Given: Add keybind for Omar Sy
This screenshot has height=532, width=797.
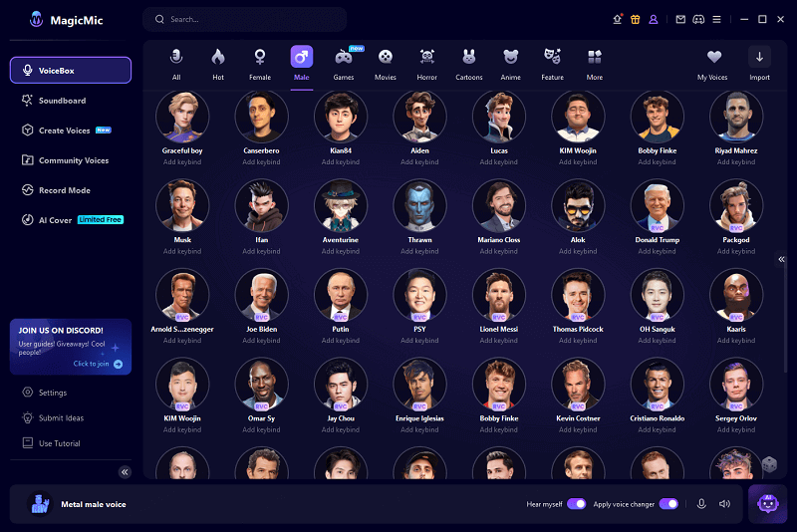Looking at the screenshot, I should click(x=261, y=429).
